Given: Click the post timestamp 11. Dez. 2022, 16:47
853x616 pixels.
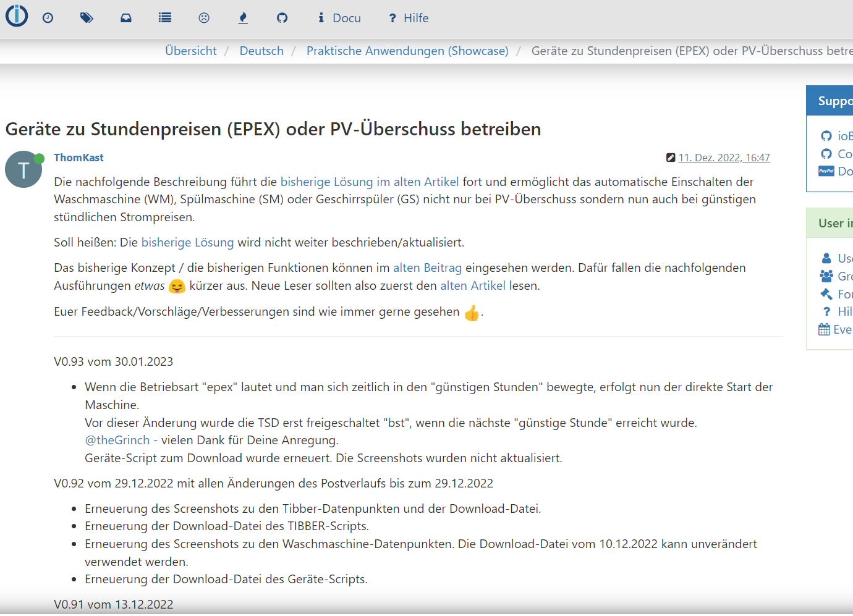Looking at the screenshot, I should (x=724, y=158).
